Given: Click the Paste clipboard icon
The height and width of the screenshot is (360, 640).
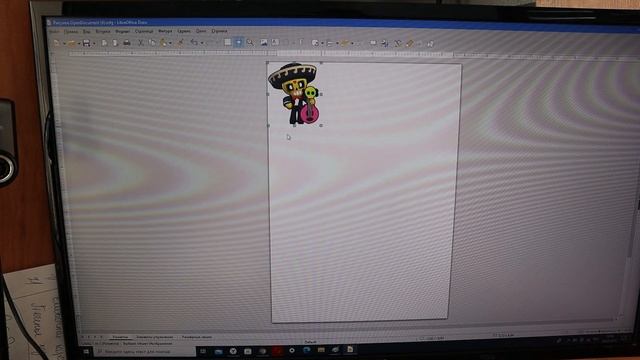Looking at the screenshot, I should [x=164, y=43].
